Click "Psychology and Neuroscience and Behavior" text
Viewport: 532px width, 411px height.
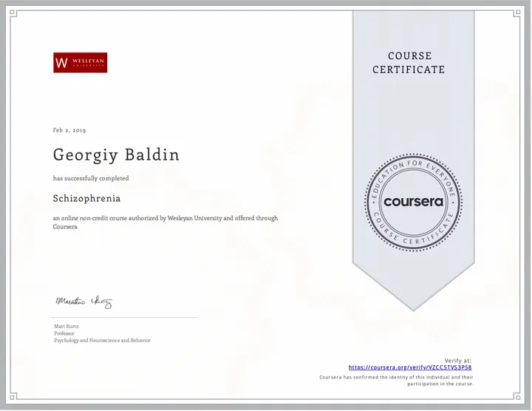(x=102, y=340)
